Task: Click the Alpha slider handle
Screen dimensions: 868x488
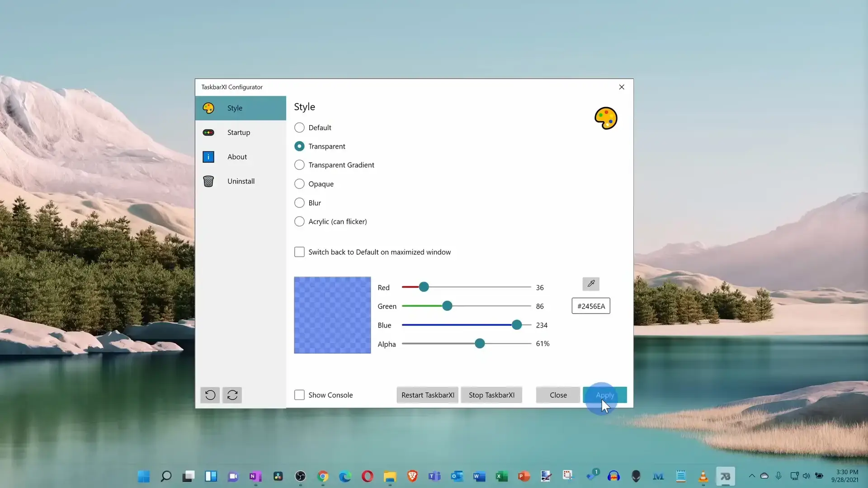Action: [x=480, y=344]
